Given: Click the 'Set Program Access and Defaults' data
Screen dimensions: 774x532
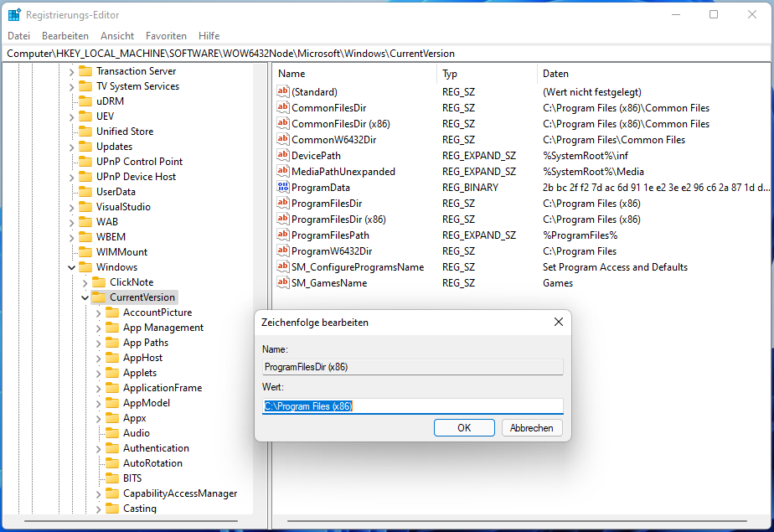Looking at the screenshot, I should [x=615, y=267].
